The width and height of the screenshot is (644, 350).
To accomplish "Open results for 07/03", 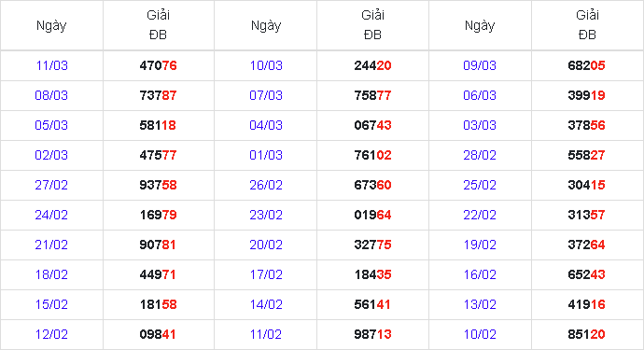I will pos(266,96).
